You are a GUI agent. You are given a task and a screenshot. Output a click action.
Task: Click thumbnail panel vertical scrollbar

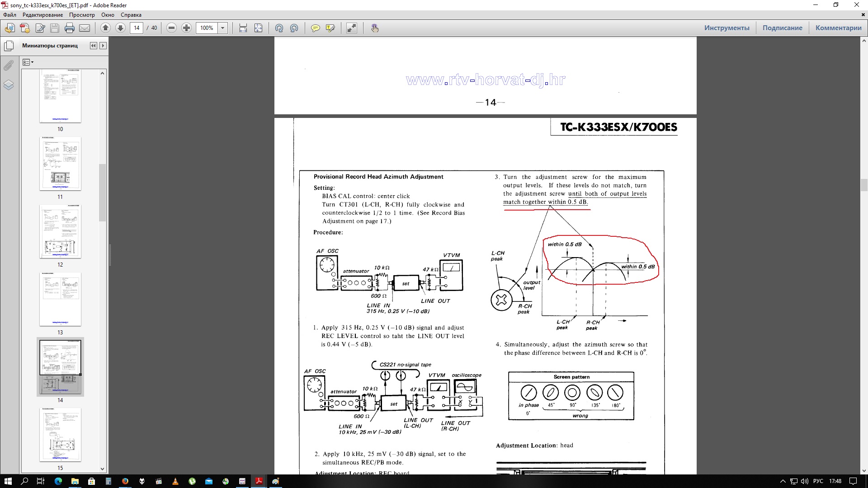[102, 192]
